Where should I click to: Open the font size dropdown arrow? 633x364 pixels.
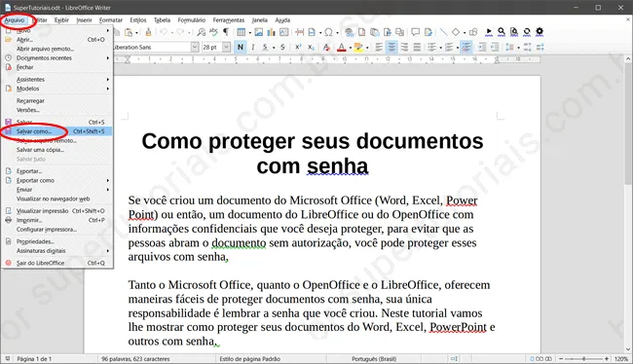tap(227, 48)
